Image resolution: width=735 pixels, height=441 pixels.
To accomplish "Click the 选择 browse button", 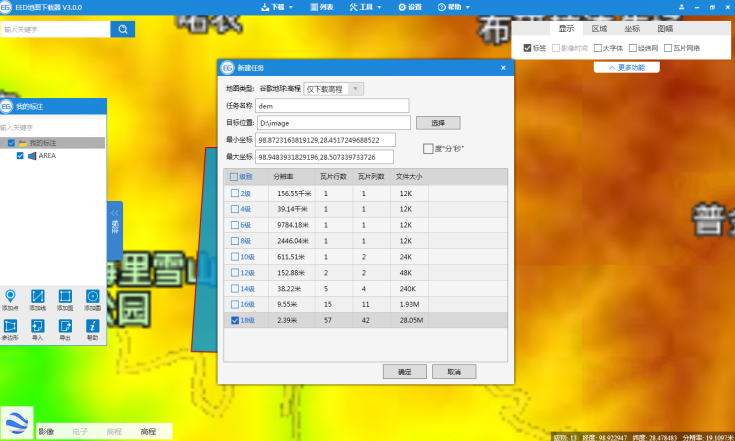I will [437, 122].
